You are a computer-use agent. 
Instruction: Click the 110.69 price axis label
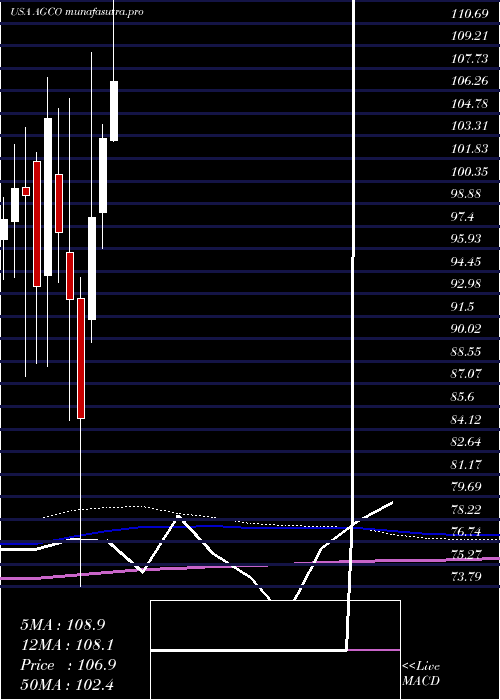pyautogui.click(x=469, y=14)
